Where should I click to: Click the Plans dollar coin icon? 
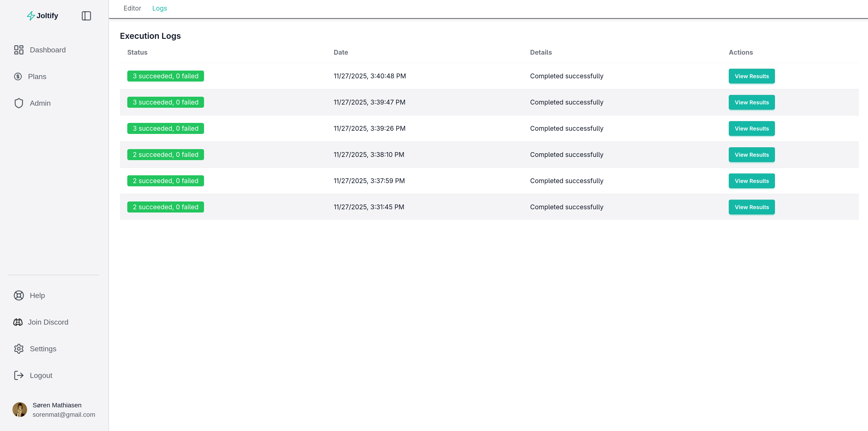18,77
